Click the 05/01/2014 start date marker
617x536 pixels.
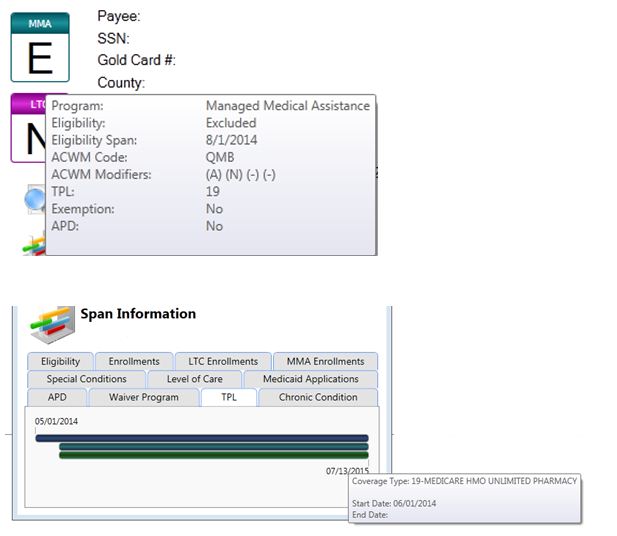point(56,422)
